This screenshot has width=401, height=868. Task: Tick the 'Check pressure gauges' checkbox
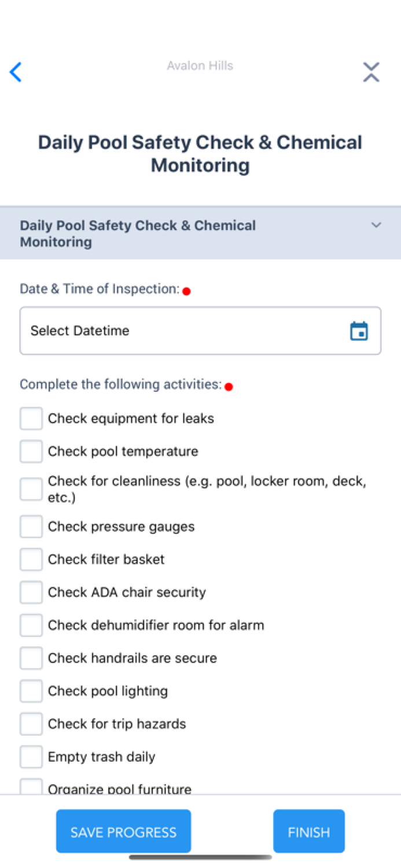click(x=31, y=526)
